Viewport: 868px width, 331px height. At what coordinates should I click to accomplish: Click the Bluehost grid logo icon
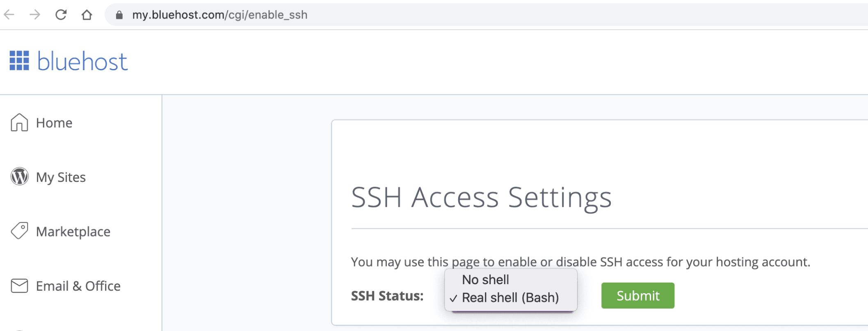pyautogui.click(x=19, y=61)
